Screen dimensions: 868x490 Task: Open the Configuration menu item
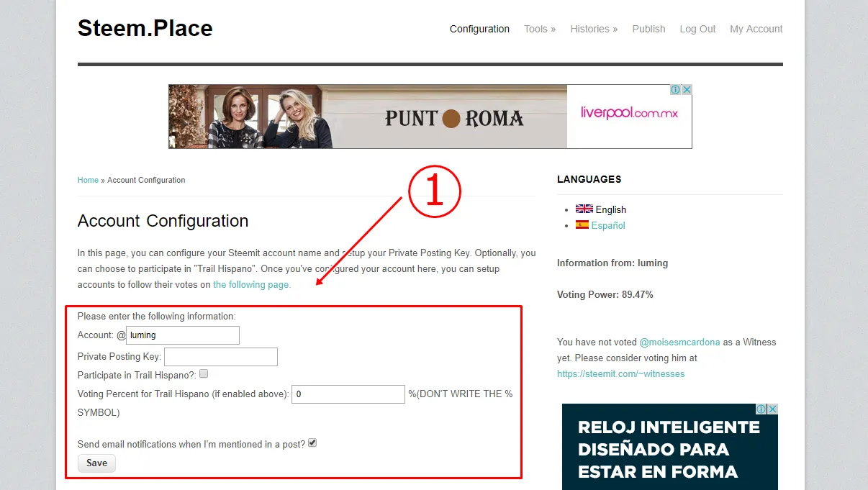point(479,29)
